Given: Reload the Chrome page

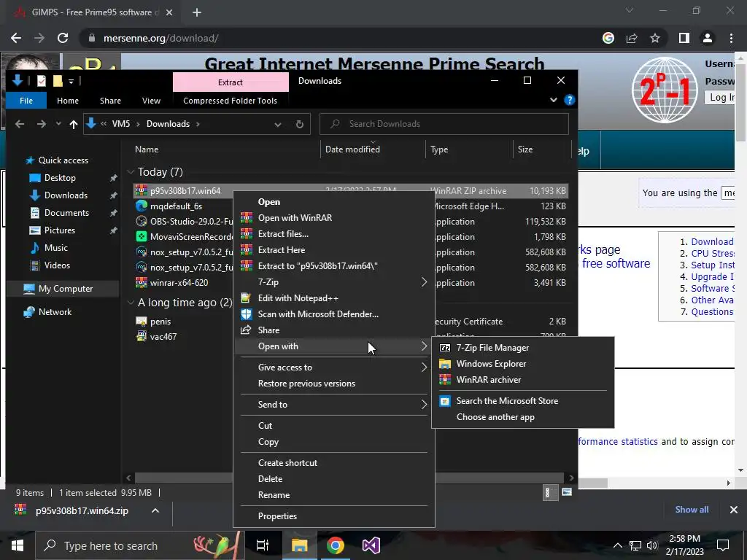Looking at the screenshot, I should tap(63, 38).
